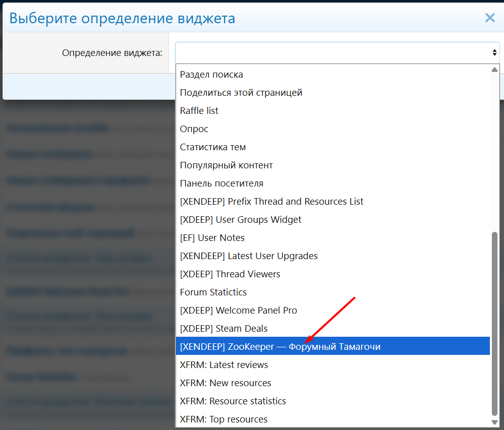Viewport: 504px width, 430px height.
Task: Choose '[EF] User Notes' option
Action: (212, 238)
